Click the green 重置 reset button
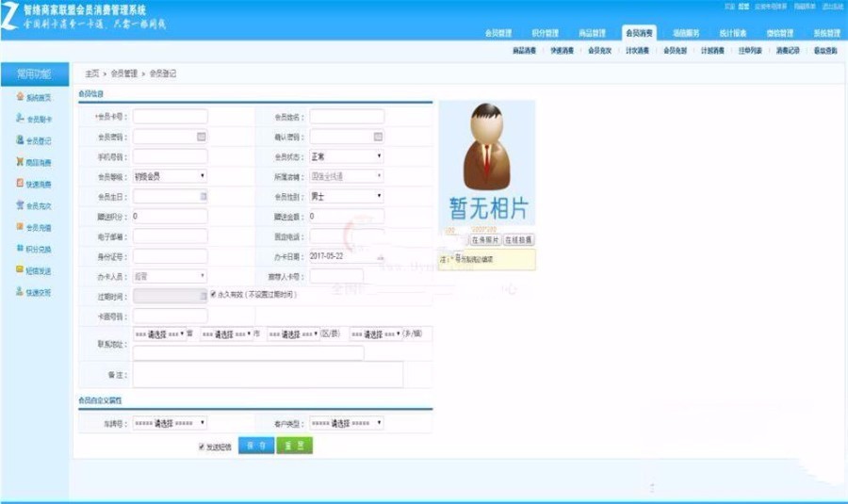848x504 pixels. click(294, 446)
